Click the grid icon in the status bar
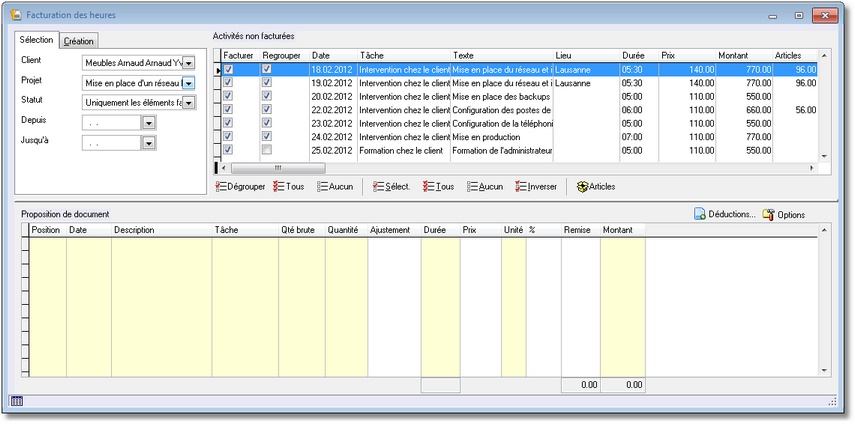 tap(17, 401)
